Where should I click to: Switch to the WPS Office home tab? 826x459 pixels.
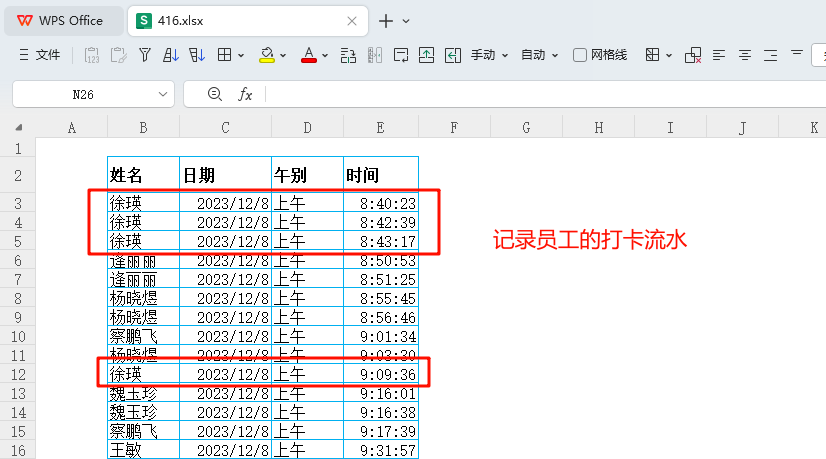(64, 21)
